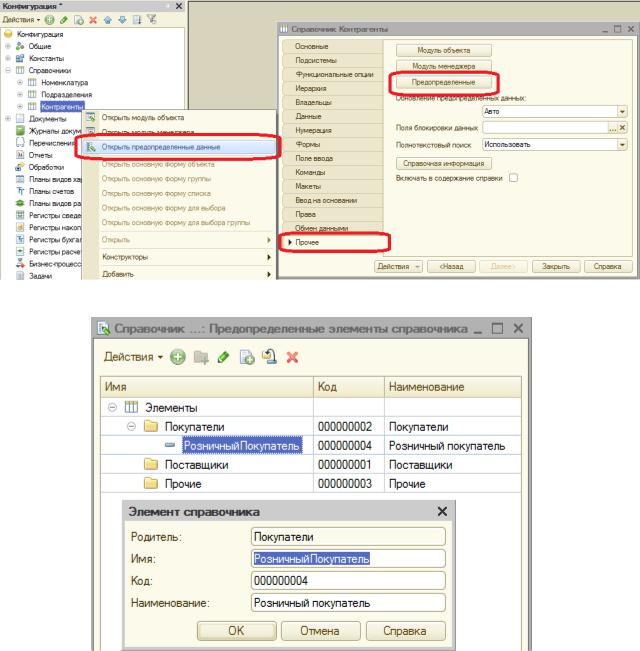640x651 pixels.
Task: Collapse the Справочники tree node
Action: coord(8,70)
